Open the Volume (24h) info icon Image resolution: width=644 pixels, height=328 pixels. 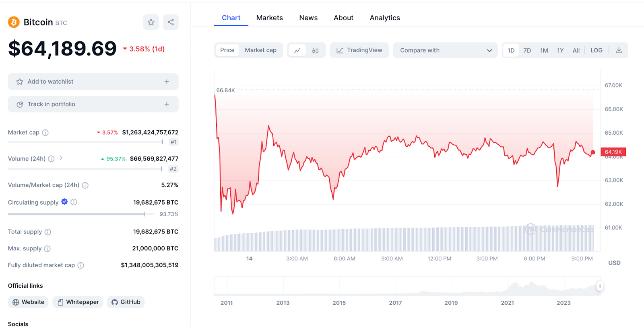point(51,159)
